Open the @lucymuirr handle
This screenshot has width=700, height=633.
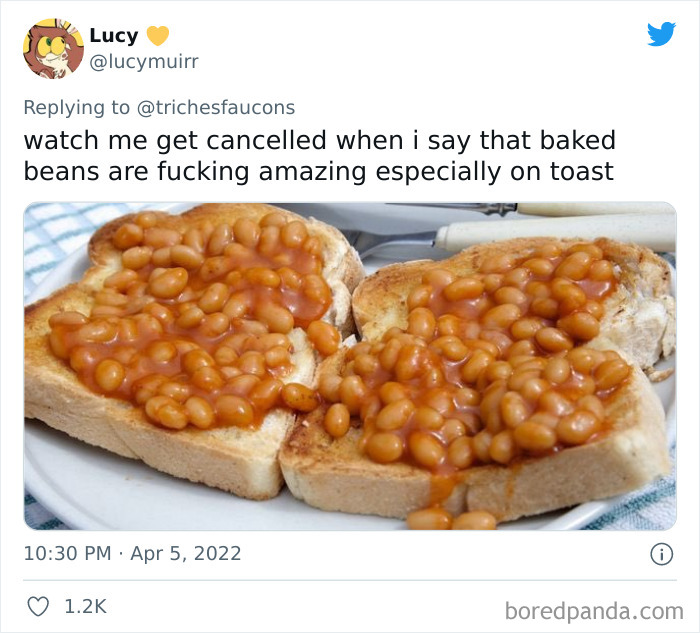click(x=144, y=61)
